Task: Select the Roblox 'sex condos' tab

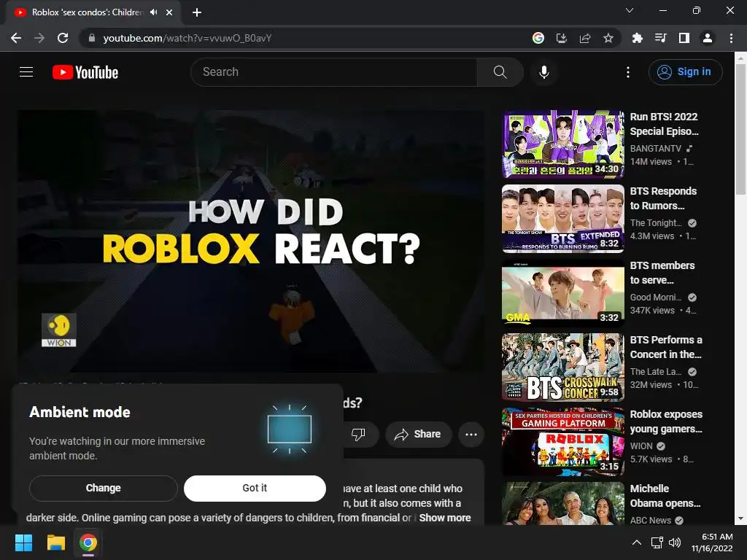Action: pos(88,12)
